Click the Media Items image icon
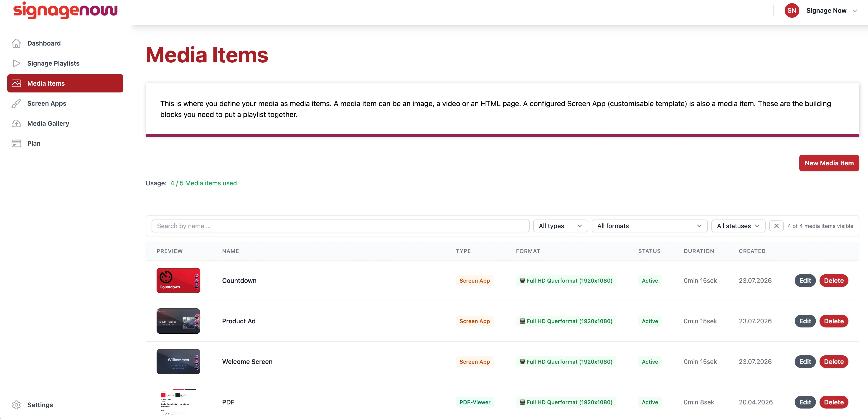Viewport: 868px width, 419px height. (x=16, y=83)
